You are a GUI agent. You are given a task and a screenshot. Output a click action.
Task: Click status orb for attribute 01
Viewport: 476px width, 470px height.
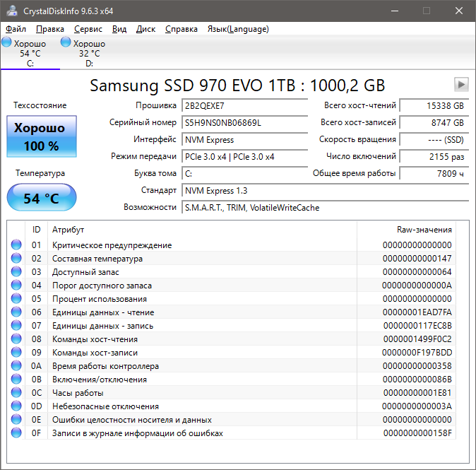tap(16, 245)
